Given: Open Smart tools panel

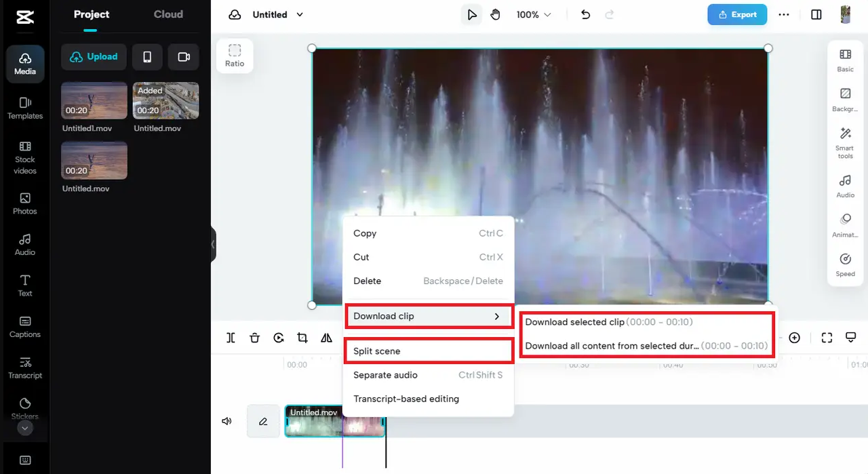Looking at the screenshot, I should click(846, 142).
